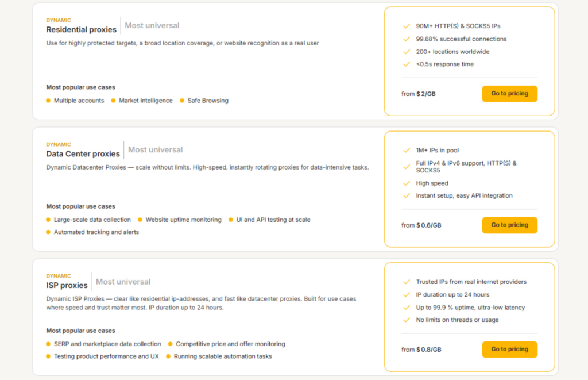Click checkmark beside 1M+ IPs in pool
The height and width of the screenshot is (380, 588).
(407, 151)
